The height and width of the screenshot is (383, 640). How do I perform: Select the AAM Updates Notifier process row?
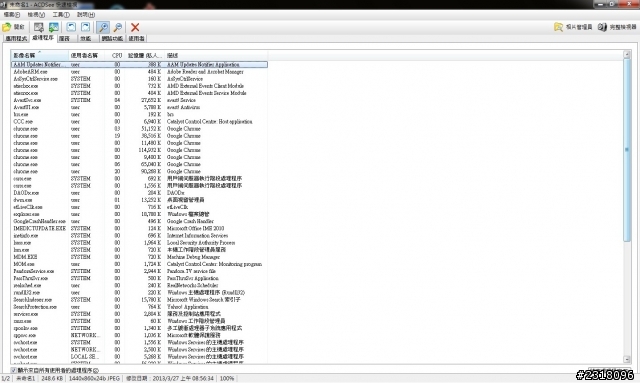pyautogui.click(x=139, y=65)
